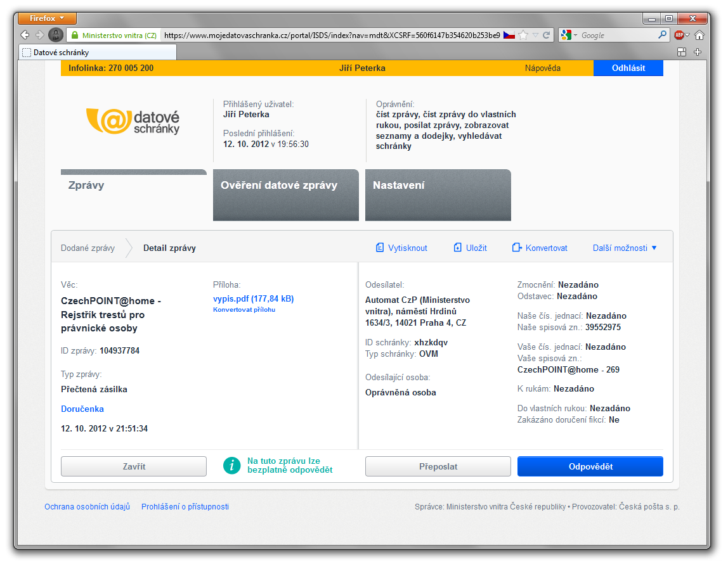Viewport: 728px width, 569px height.
Task: Reload the page with refresh icon
Action: (x=547, y=35)
